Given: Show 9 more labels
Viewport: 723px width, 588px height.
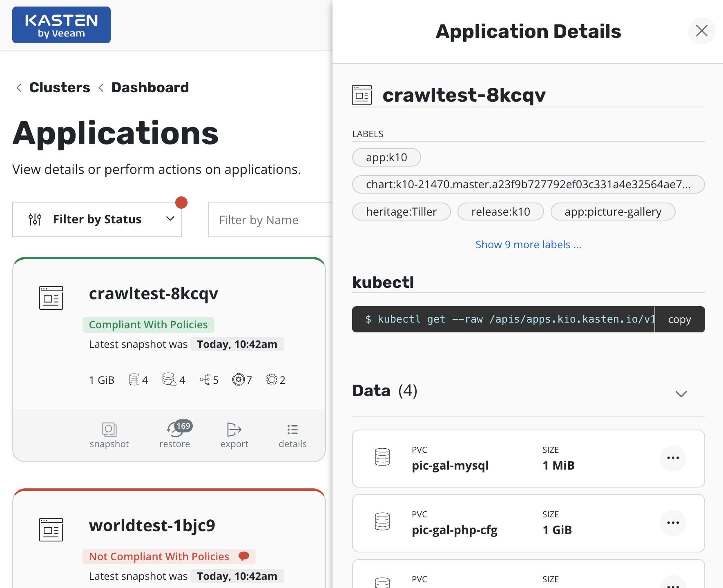Looking at the screenshot, I should point(528,245).
